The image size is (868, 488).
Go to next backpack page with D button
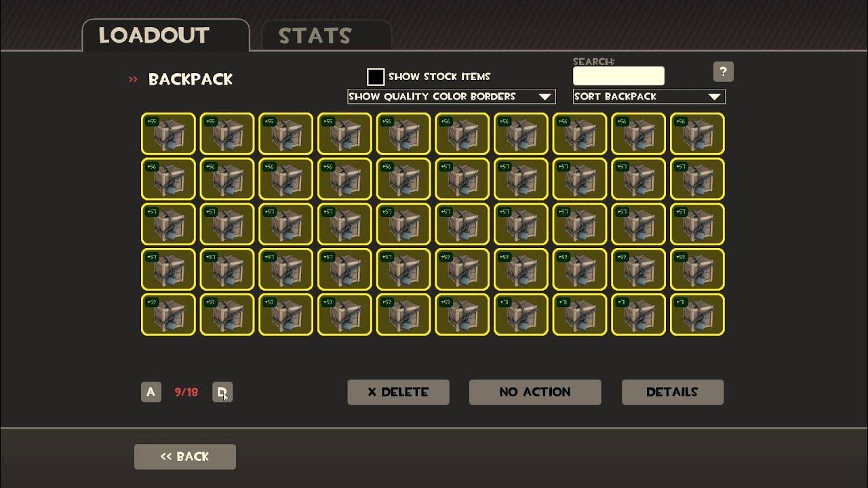pyautogui.click(x=222, y=392)
